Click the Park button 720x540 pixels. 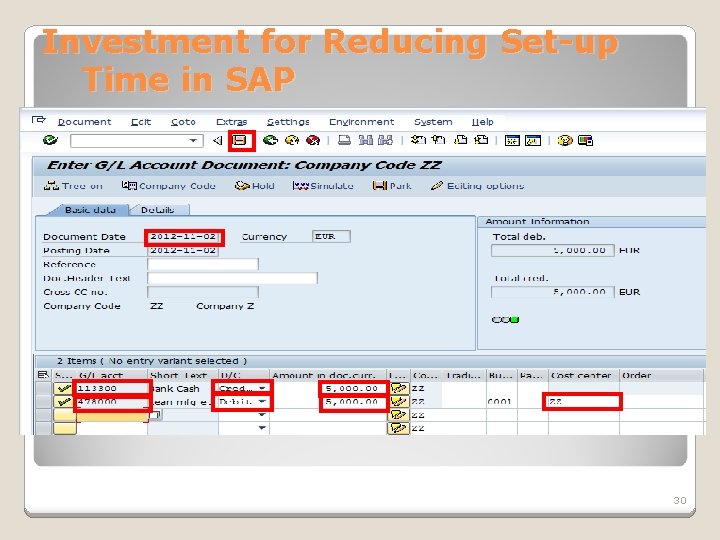(392, 186)
